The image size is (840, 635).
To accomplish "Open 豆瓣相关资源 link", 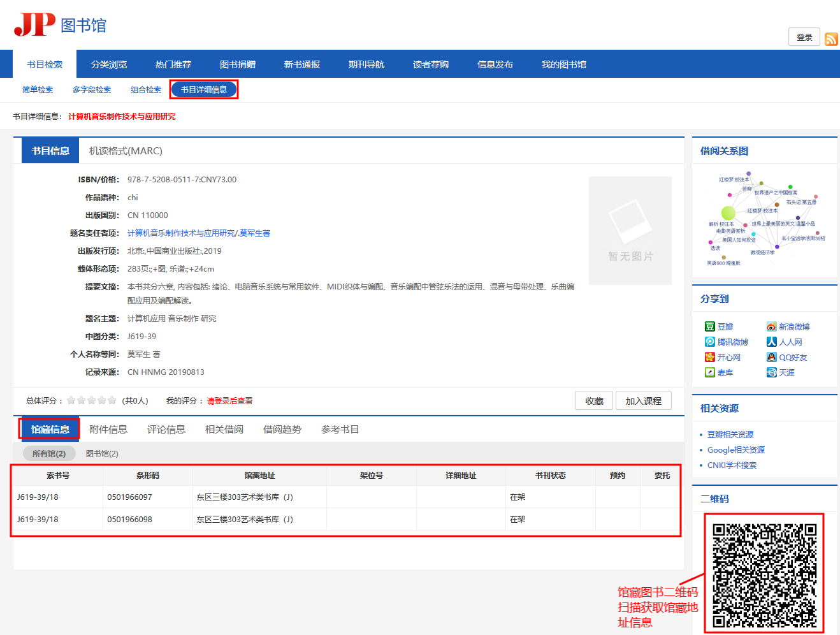I will (730, 435).
